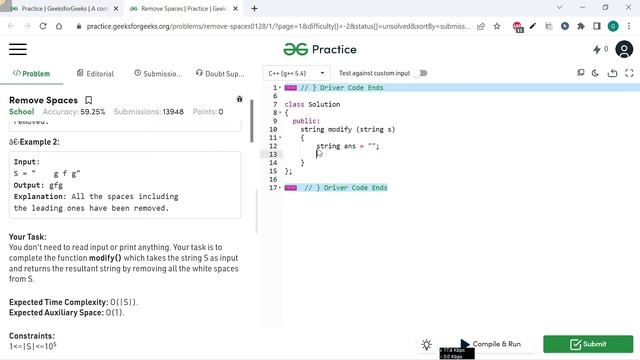The height and width of the screenshot is (360, 640).
Task: Select the Remove Spaces browser tab
Action: 183,8
